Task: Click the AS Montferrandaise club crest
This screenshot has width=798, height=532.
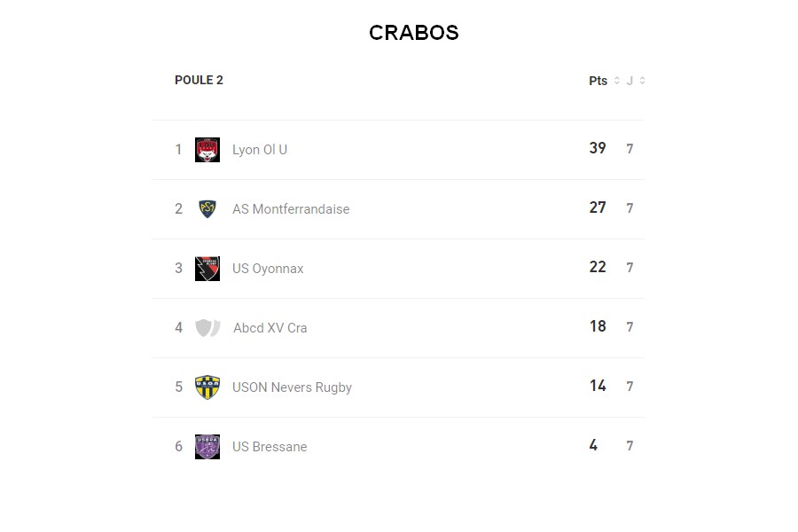Action: [x=207, y=209]
